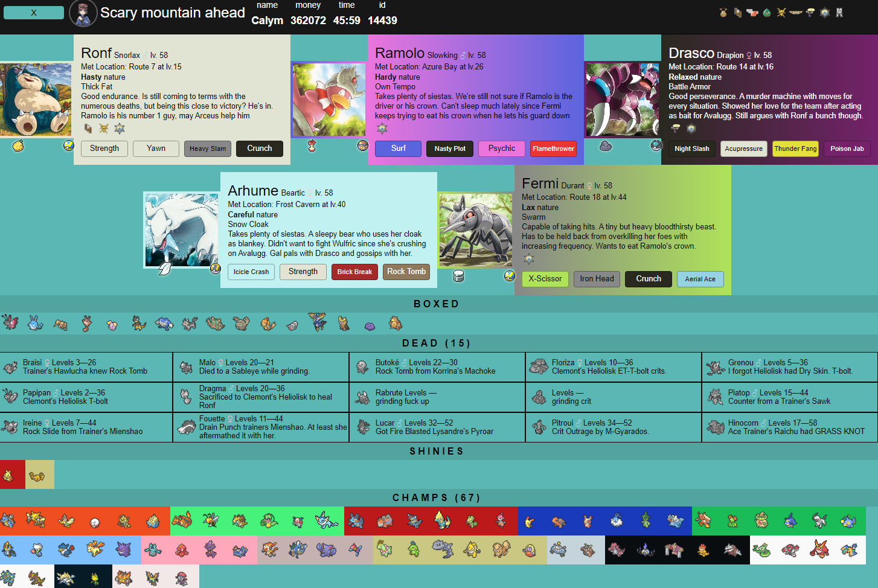Viewport: 878px width, 588px height.
Task: Click the second shiny sprite on tan tile
Action: 37,475
